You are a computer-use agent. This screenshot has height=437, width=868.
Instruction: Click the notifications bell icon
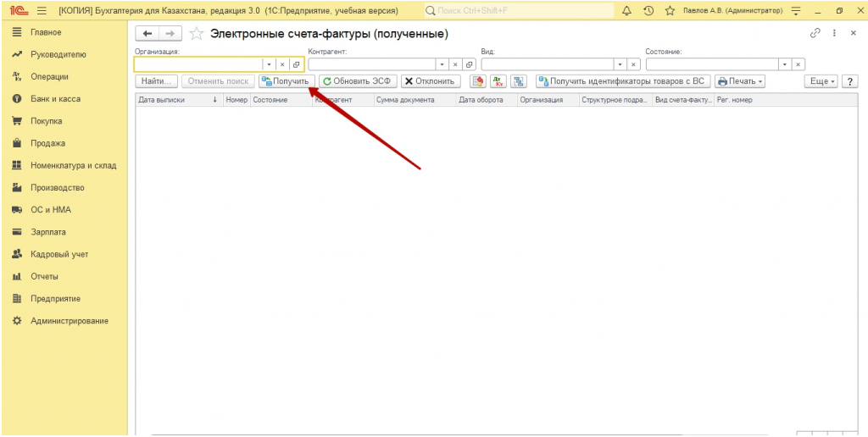coord(627,10)
